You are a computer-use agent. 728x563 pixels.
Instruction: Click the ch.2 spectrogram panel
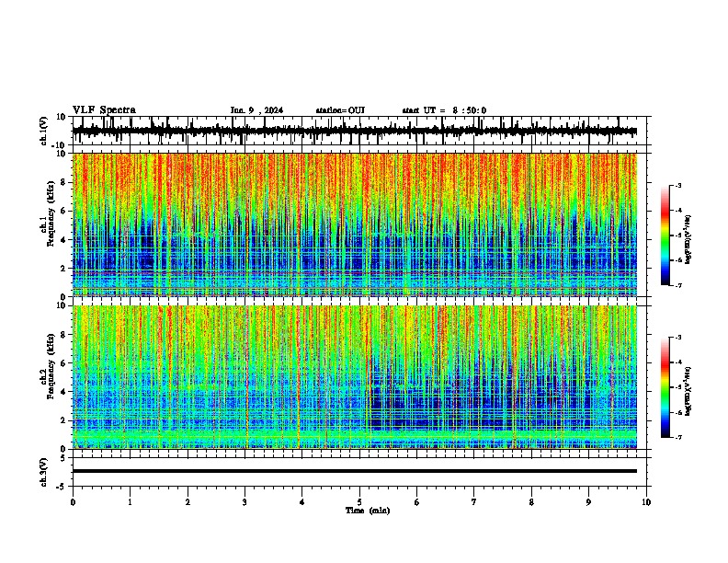[355, 377]
